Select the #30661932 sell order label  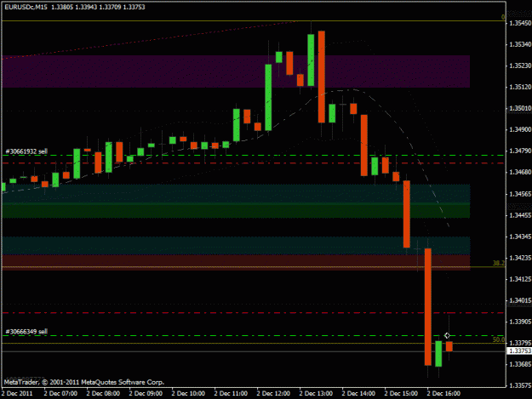click(26, 151)
